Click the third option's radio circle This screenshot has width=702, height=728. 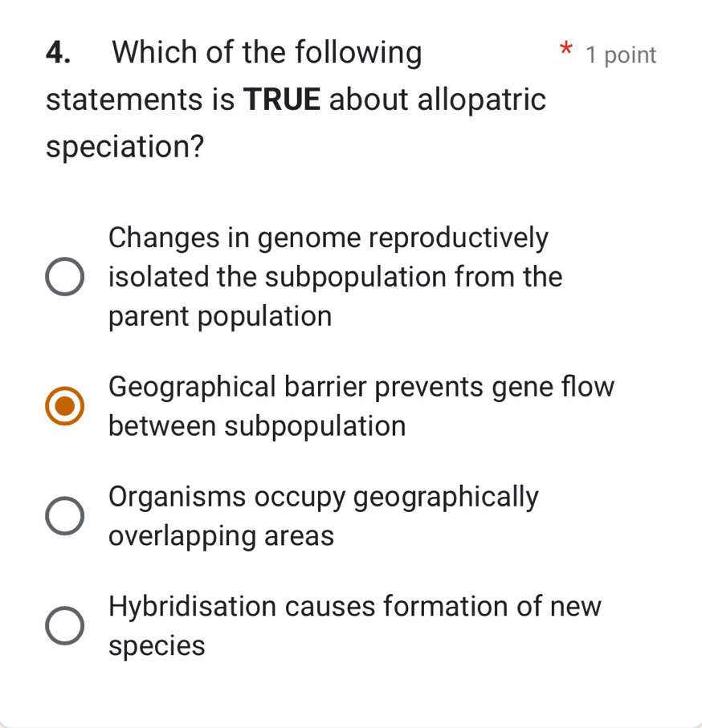[64, 516]
